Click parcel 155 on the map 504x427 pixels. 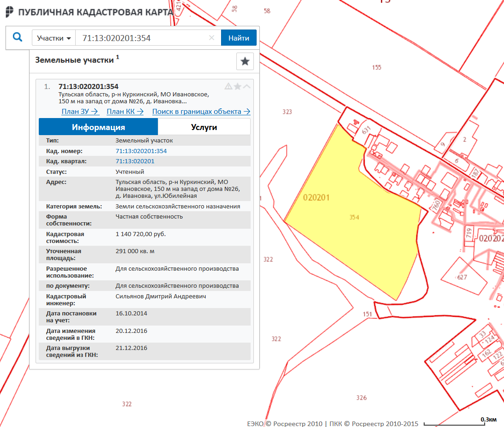click(377, 68)
